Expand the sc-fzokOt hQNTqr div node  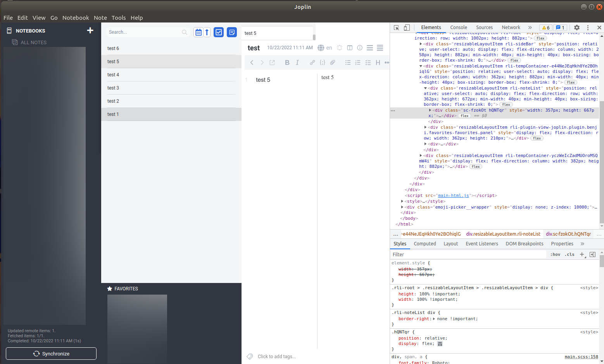click(430, 110)
